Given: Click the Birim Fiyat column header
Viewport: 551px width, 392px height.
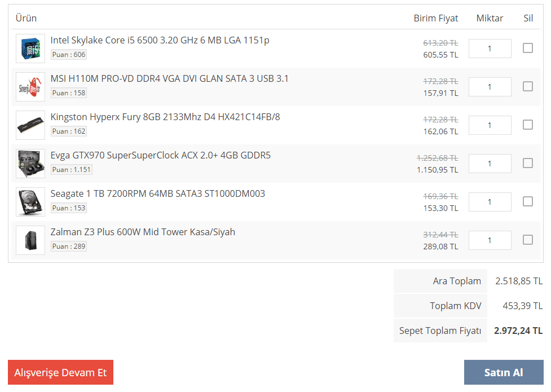Looking at the screenshot, I should click(436, 18).
